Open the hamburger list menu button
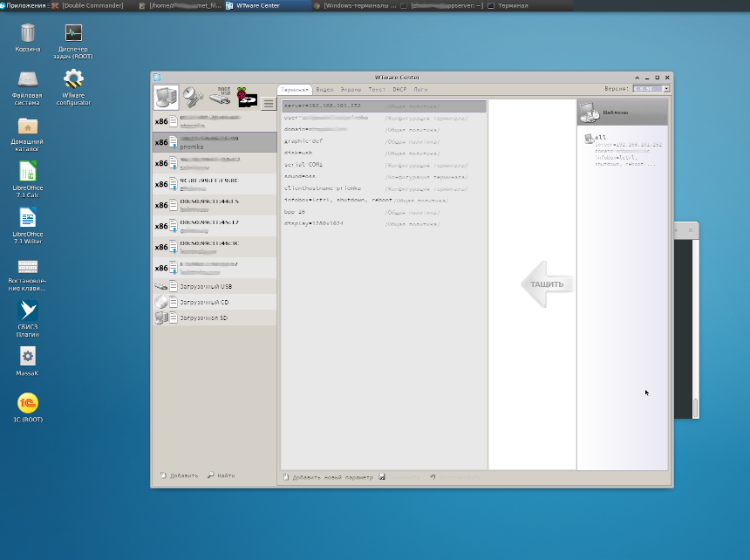This screenshot has width=750, height=560. [269, 104]
